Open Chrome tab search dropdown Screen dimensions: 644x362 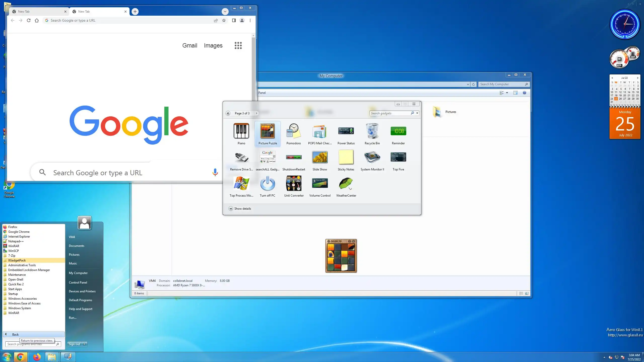(x=225, y=12)
